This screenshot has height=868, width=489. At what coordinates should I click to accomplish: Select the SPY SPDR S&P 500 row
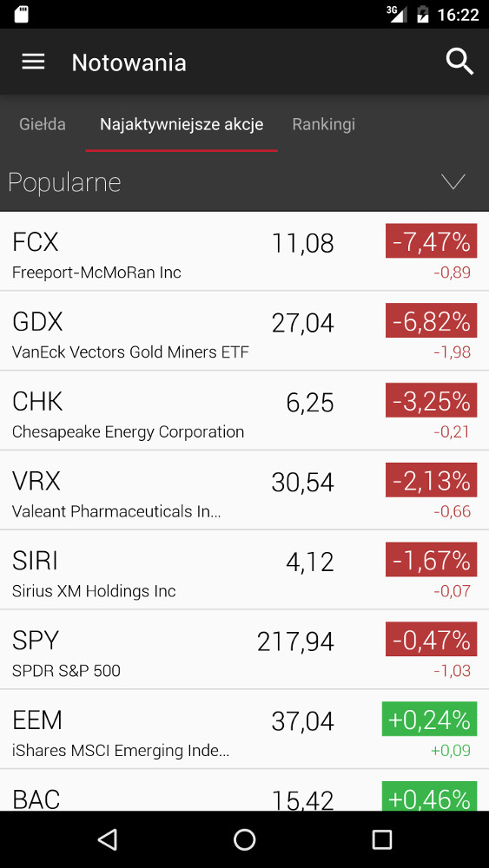[244, 650]
